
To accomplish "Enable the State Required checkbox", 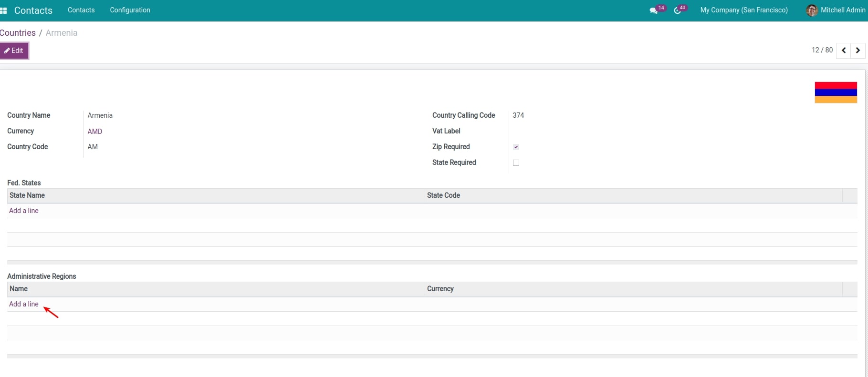I will coord(516,163).
